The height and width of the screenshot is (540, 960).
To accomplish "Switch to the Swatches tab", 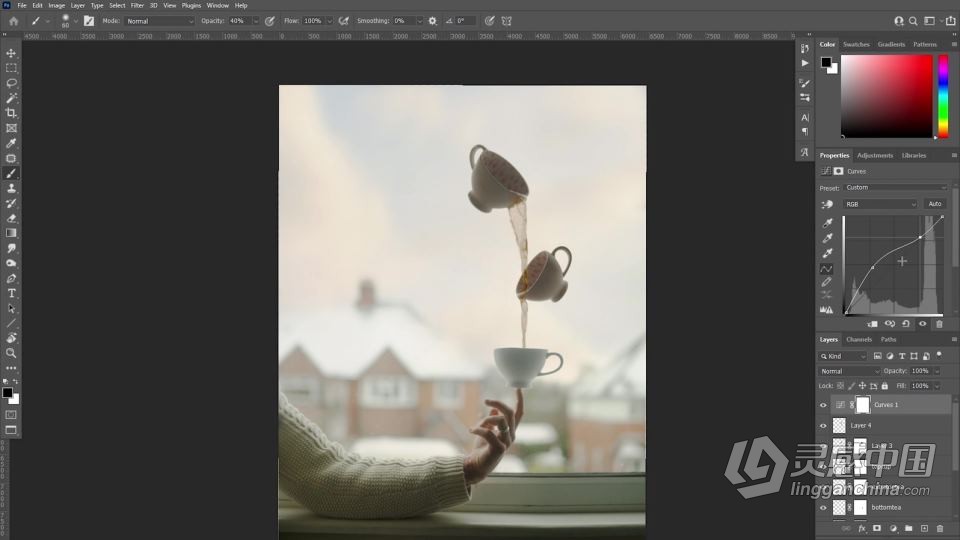I will click(x=856, y=44).
